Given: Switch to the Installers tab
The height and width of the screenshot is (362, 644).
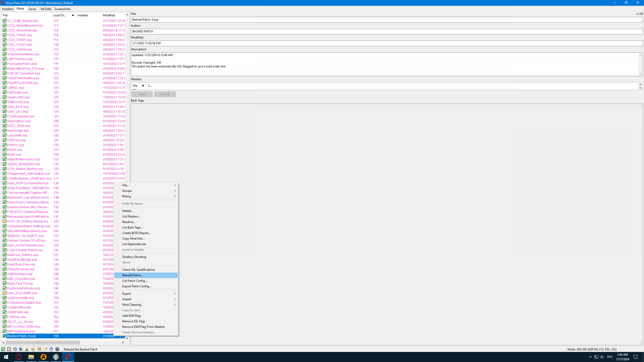Looking at the screenshot, I should pos(8,9).
